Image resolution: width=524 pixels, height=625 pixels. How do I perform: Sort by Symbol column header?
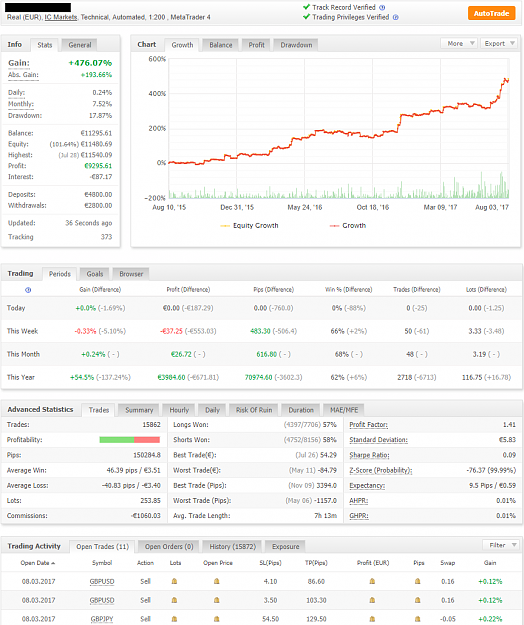pyautogui.click(x=102, y=563)
